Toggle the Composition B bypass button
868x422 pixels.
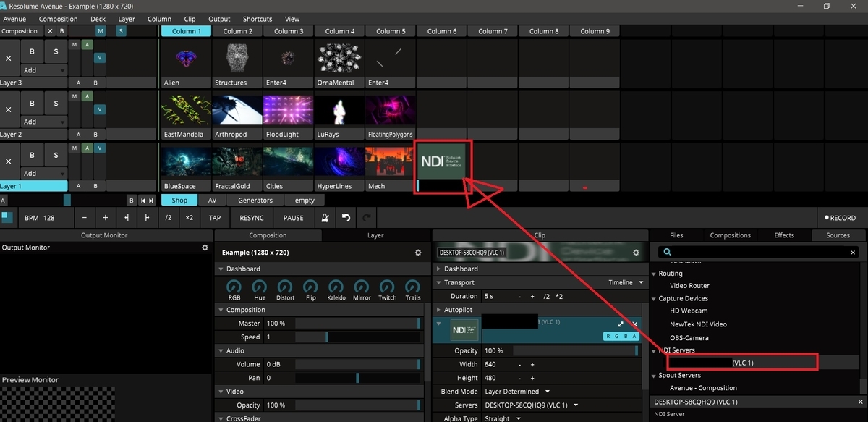click(61, 31)
